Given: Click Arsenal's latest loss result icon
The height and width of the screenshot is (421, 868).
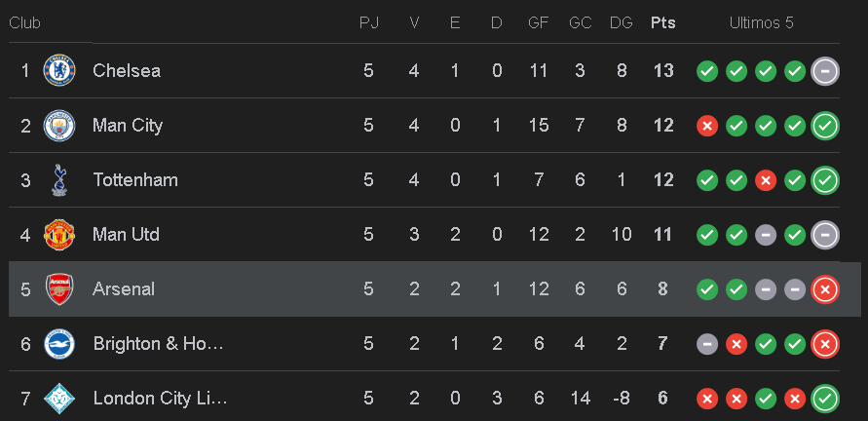Looking at the screenshot, I should [x=825, y=289].
